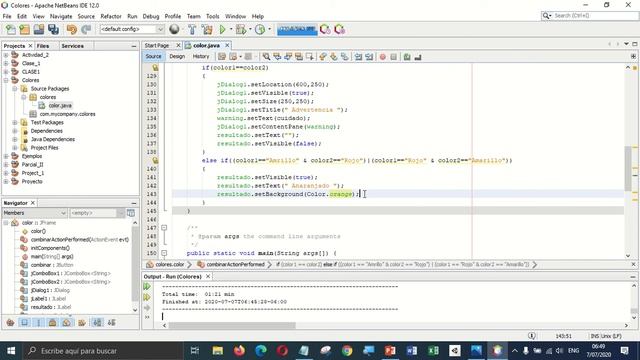Switch to the Start Page tab
The width and height of the screenshot is (640, 360).
tap(157, 45)
